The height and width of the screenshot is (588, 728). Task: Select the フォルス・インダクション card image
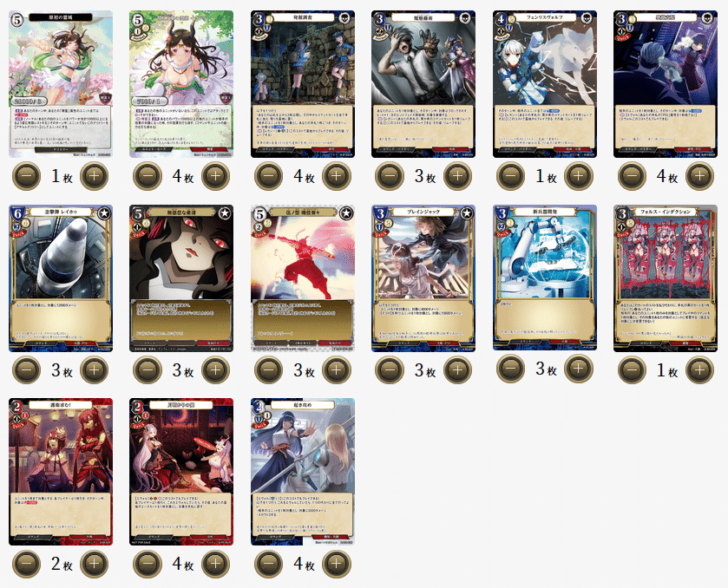666,278
